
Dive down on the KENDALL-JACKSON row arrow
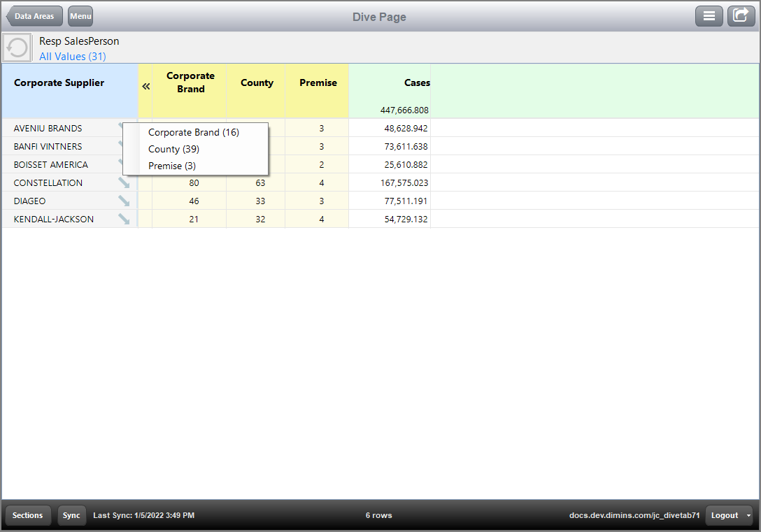pos(125,219)
